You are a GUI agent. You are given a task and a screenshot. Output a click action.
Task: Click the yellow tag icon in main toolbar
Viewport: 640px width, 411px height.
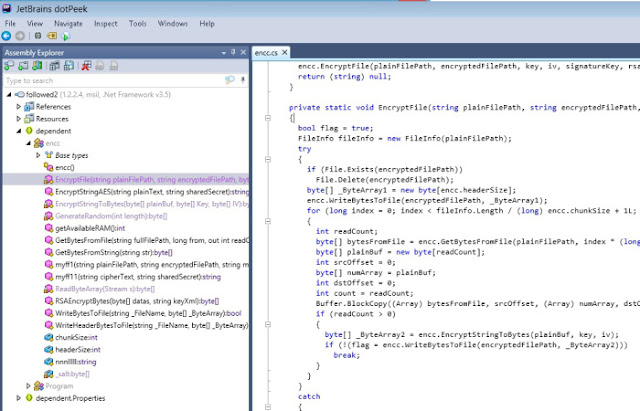click(52, 36)
